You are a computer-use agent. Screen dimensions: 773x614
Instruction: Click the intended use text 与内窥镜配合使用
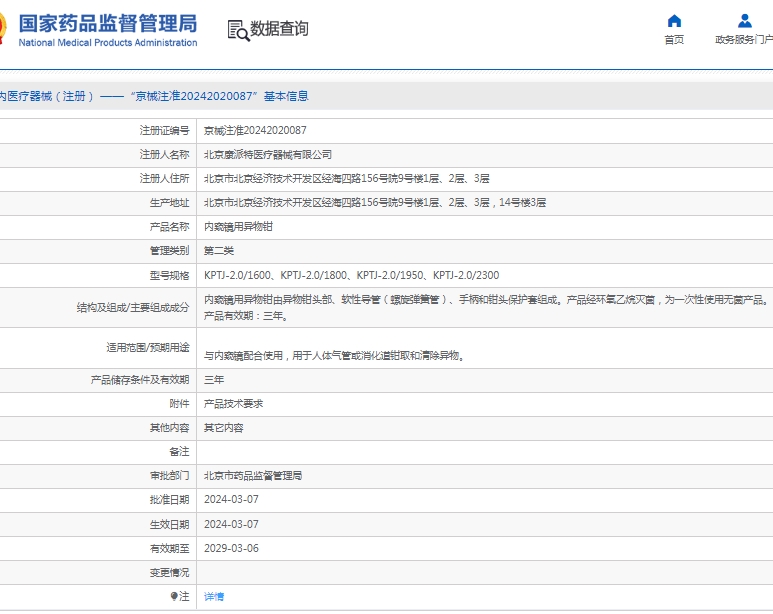[x=334, y=355]
